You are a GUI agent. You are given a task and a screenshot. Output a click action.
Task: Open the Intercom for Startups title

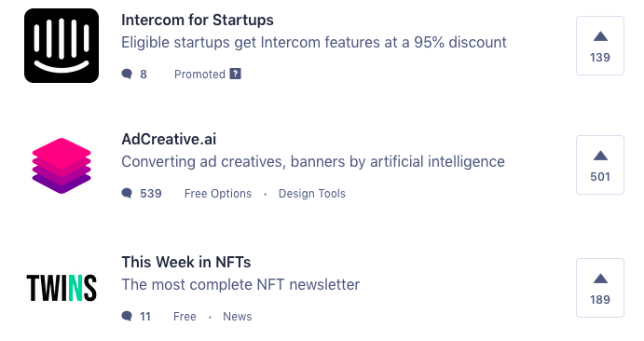click(198, 20)
